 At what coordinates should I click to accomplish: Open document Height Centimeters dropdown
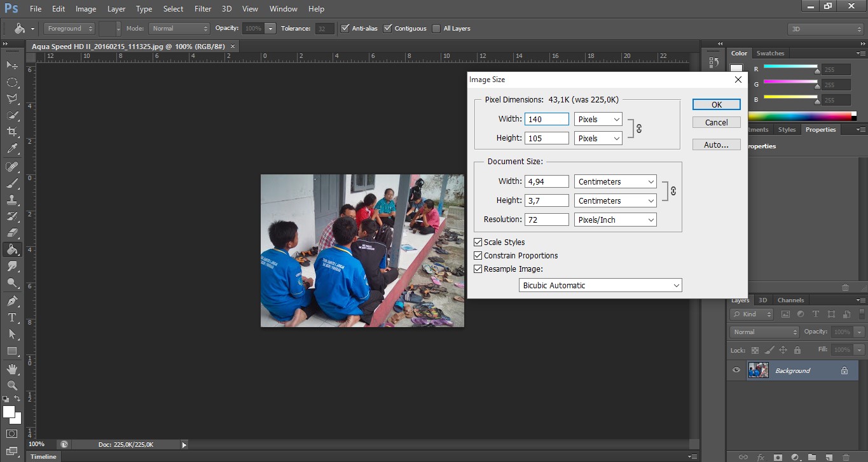(616, 200)
